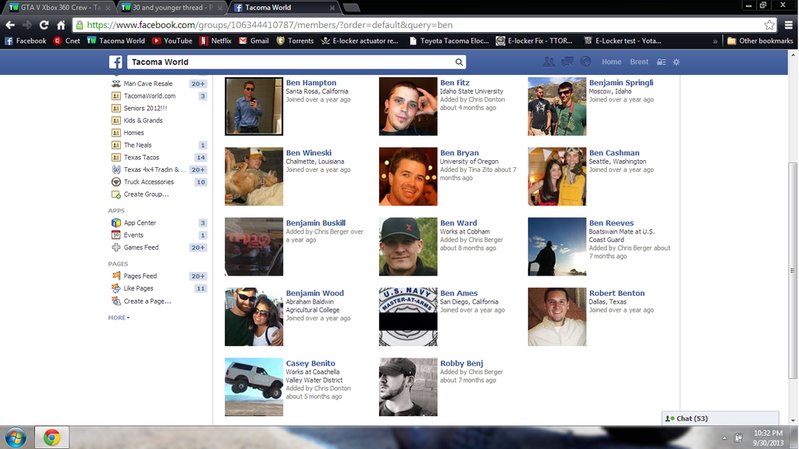Click the Chrome icon in the taskbar
This screenshot has height=449, width=799.
(51, 437)
